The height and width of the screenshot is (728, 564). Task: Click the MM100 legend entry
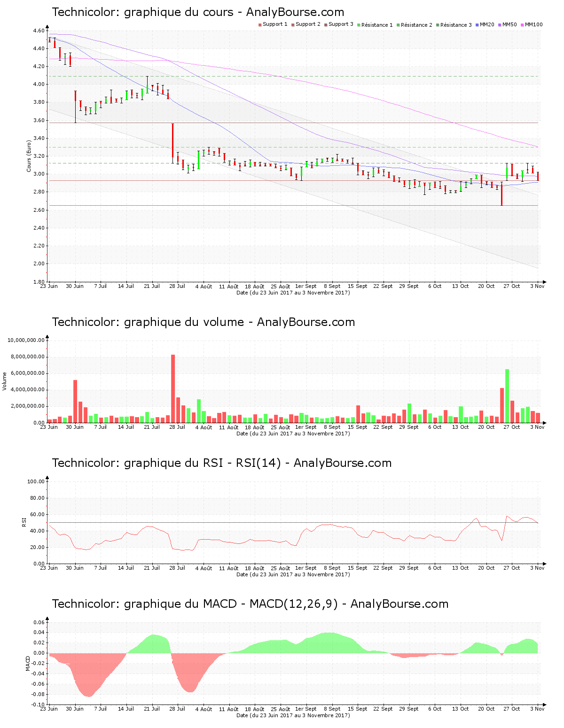532,24
